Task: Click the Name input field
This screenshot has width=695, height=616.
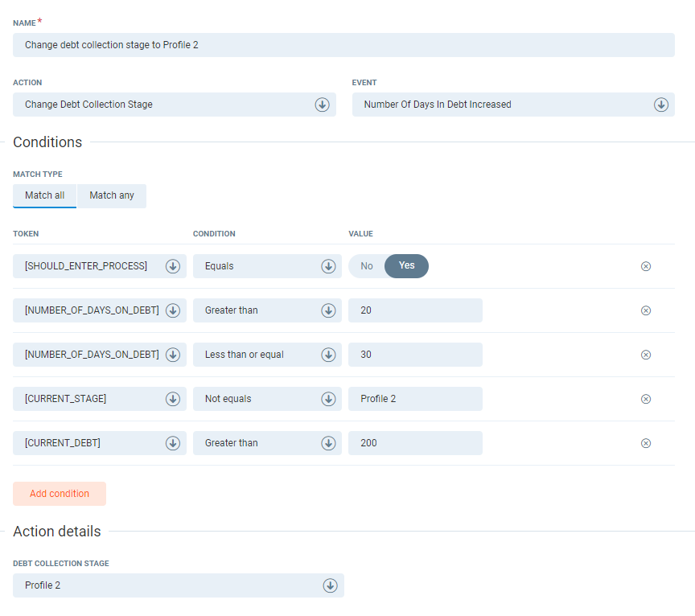Action: [x=343, y=45]
